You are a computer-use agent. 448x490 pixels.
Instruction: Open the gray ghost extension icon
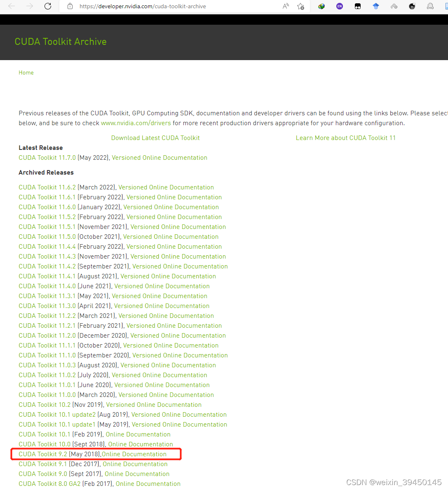click(430, 6)
